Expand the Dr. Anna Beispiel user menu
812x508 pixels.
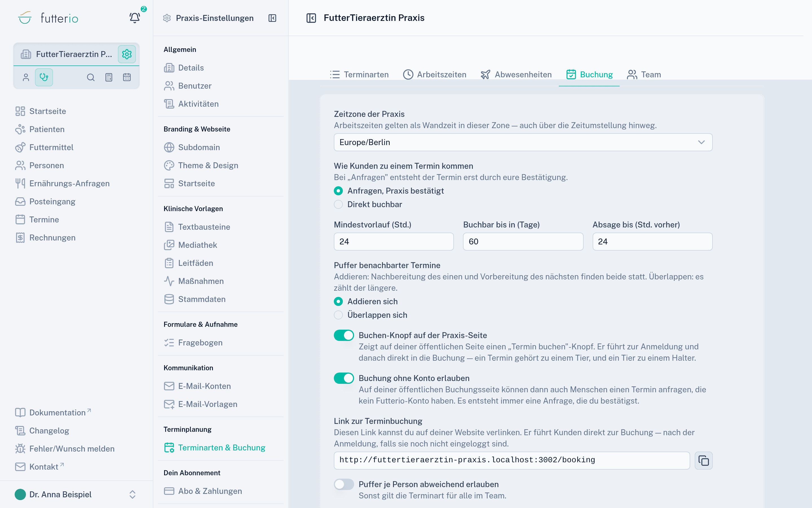coord(76,494)
